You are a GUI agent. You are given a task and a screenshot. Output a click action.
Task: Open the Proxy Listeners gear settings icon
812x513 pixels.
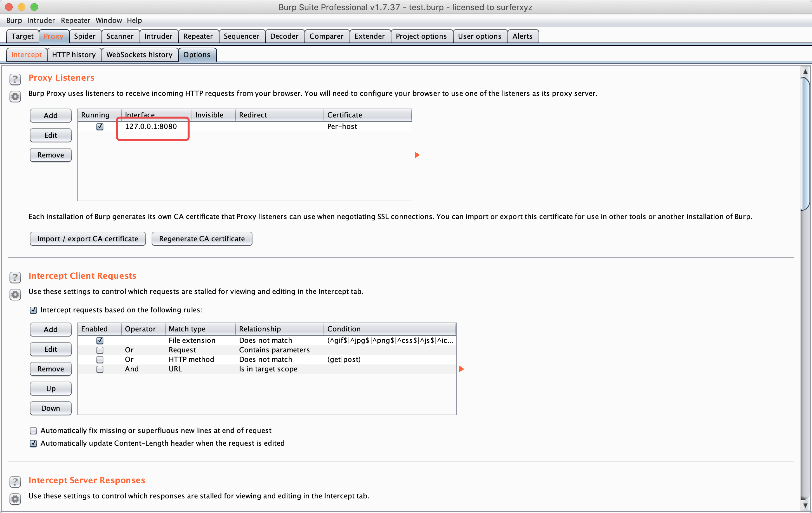15,97
